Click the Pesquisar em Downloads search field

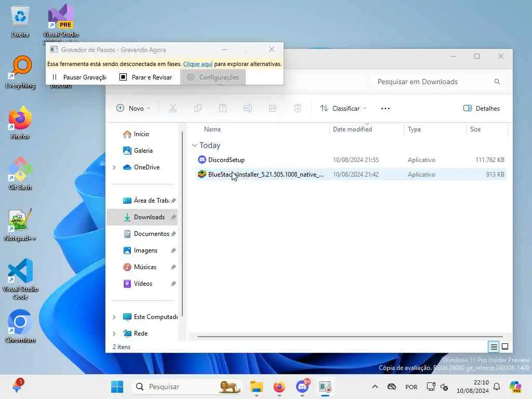[437, 82]
